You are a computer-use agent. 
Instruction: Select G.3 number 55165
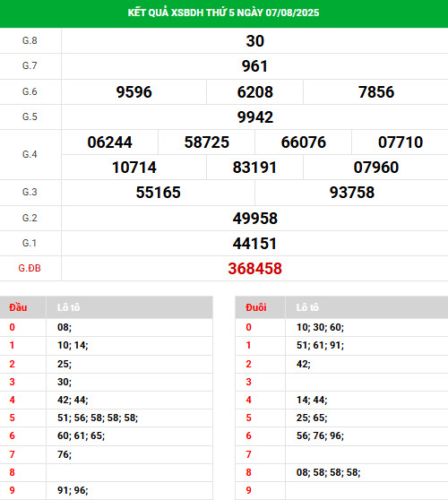click(x=159, y=193)
